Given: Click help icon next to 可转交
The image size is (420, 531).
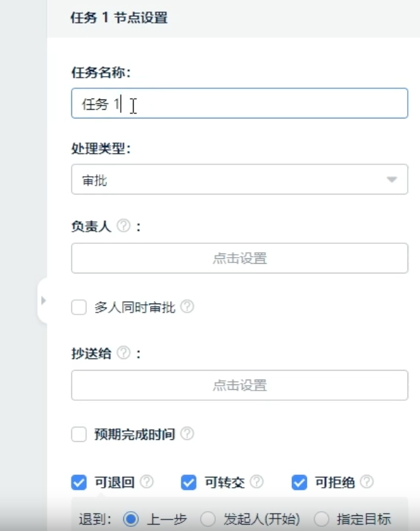Looking at the screenshot, I should coord(257,482).
